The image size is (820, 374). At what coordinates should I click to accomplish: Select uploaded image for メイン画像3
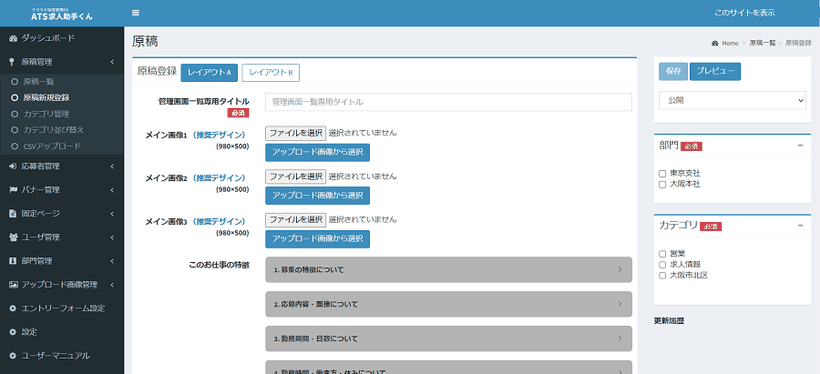point(317,239)
